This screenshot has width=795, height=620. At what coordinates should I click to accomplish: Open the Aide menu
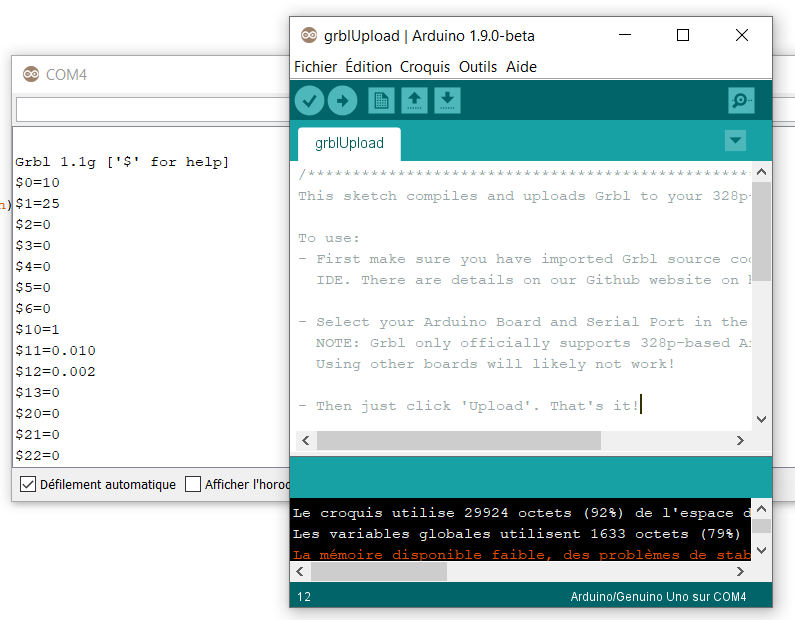521,67
